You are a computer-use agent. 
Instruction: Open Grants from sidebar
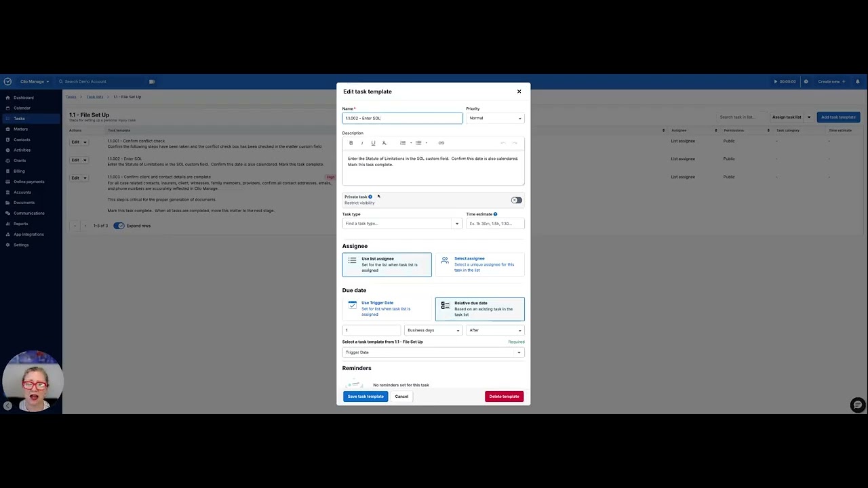point(20,161)
